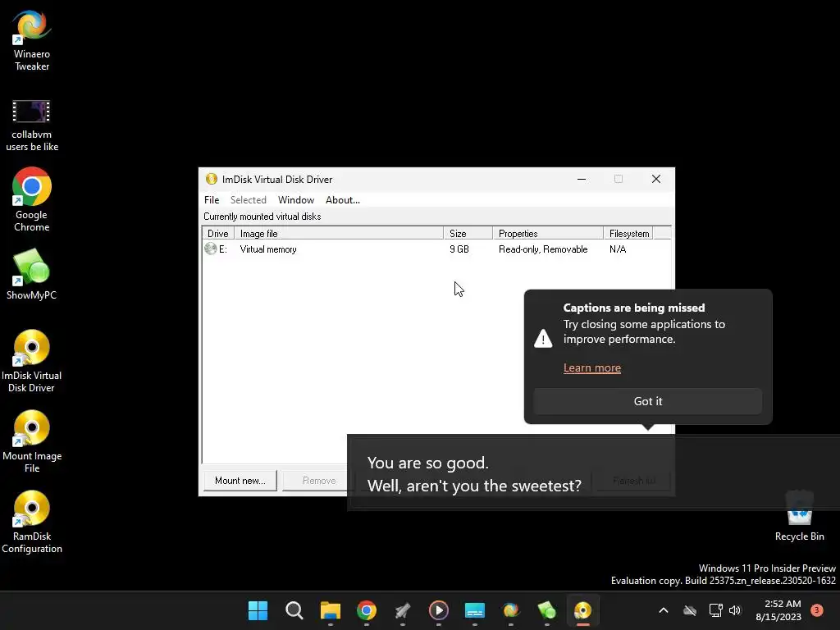
Task: Show hidden tray icons chevron
Action: point(663,610)
